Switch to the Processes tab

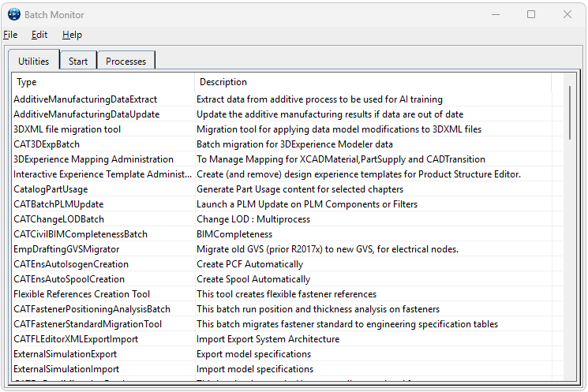[x=126, y=61]
